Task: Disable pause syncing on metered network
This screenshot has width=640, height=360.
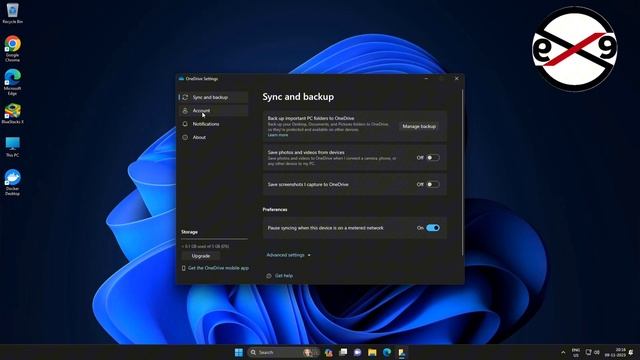Action: coord(433,228)
